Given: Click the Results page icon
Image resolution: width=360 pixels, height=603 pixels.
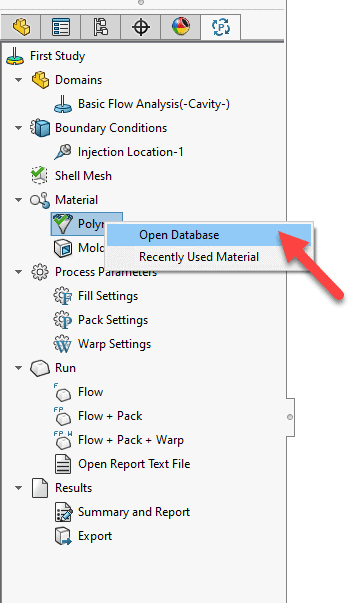Looking at the screenshot, I should coord(40,488).
